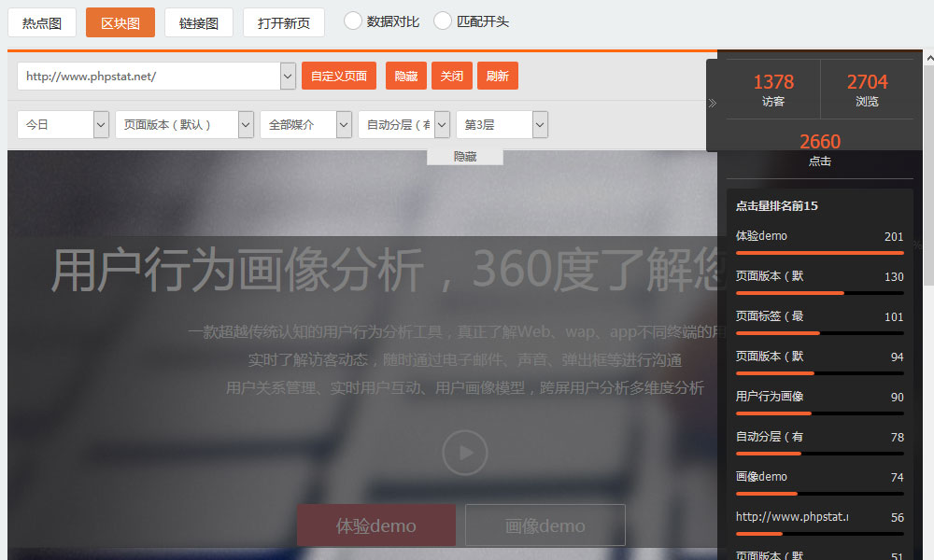Click the 用户行为画像 progress bar in ranking
The image size is (934, 560).
(x=820, y=413)
